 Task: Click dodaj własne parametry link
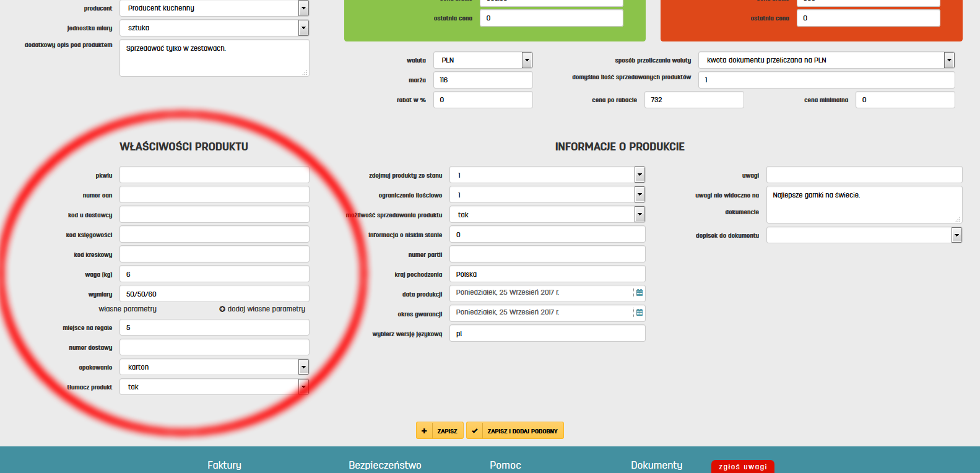point(266,309)
